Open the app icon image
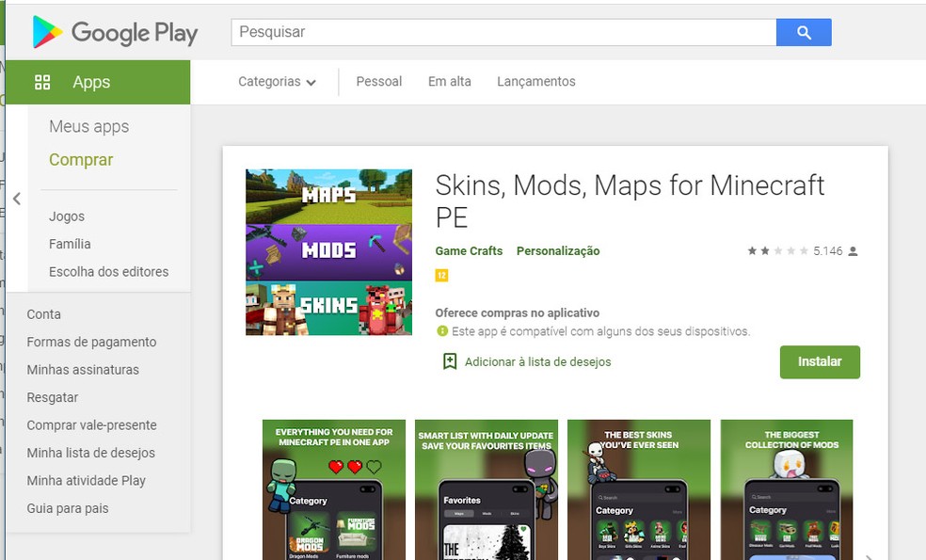Image resolution: width=926 pixels, height=560 pixels. tap(329, 252)
